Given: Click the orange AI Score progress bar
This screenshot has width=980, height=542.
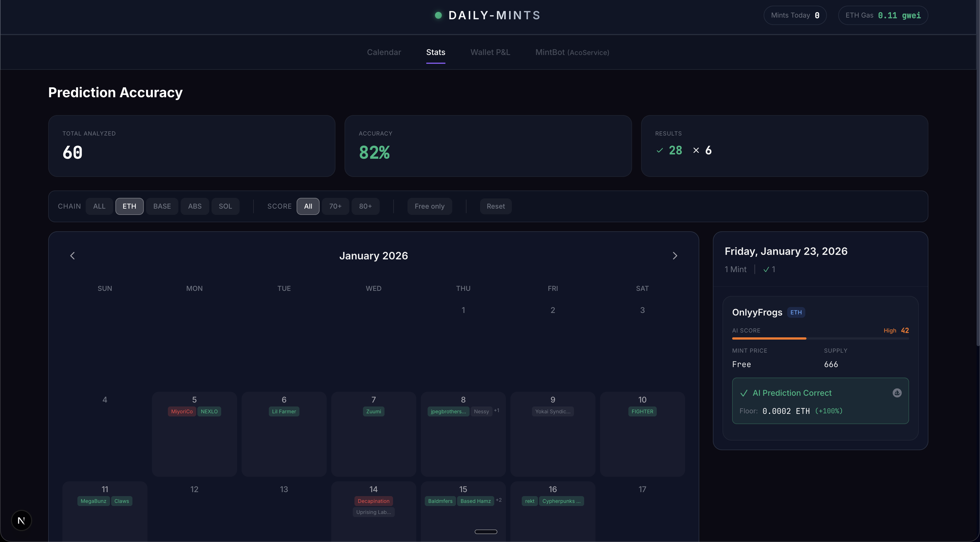Looking at the screenshot, I should (769, 338).
